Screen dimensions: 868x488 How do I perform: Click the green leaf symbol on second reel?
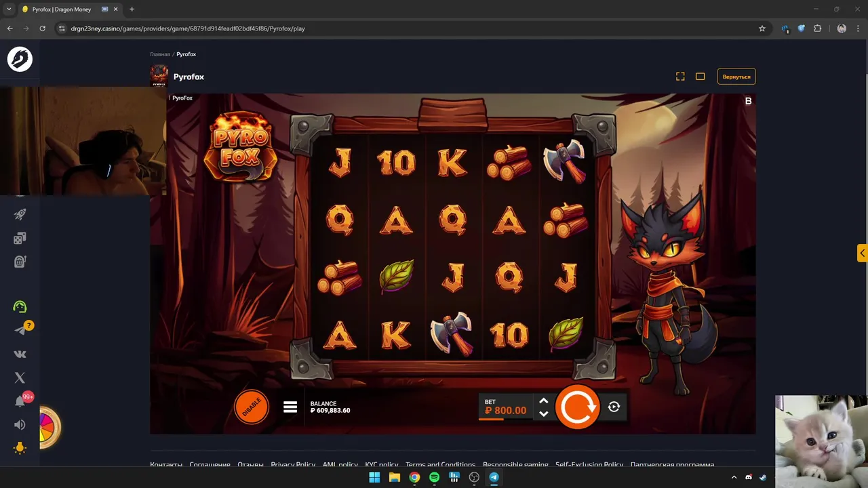click(x=396, y=277)
